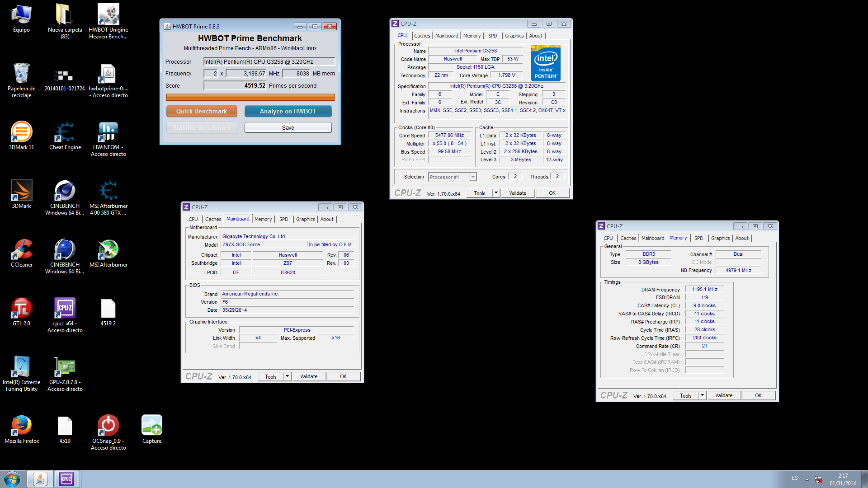The image size is (868, 488).
Task: Open the Processor #1 selection dropdown
Action: point(453,177)
